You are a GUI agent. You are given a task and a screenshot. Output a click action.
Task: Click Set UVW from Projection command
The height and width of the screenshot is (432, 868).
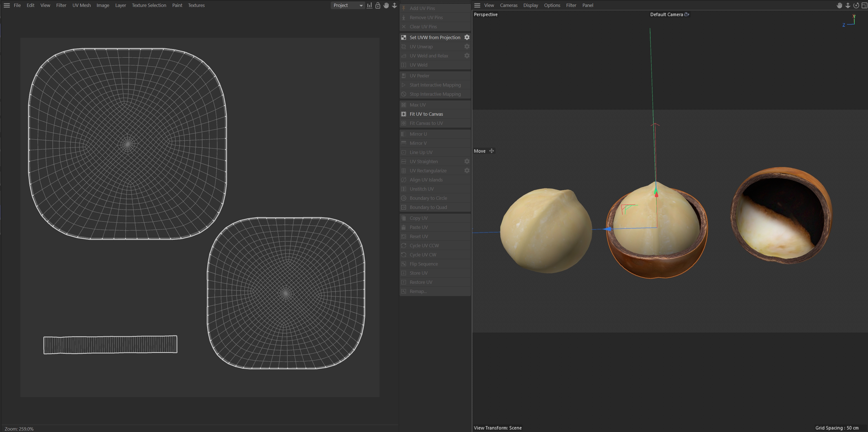point(435,37)
